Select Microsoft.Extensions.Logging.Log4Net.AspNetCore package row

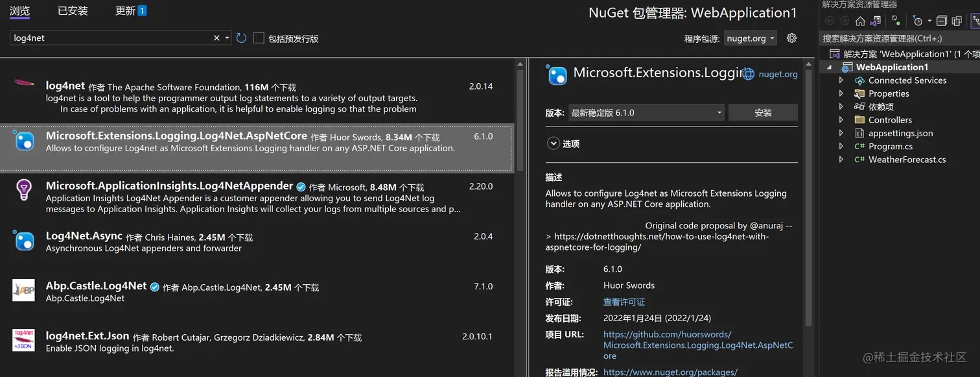pyautogui.click(x=257, y=149)
